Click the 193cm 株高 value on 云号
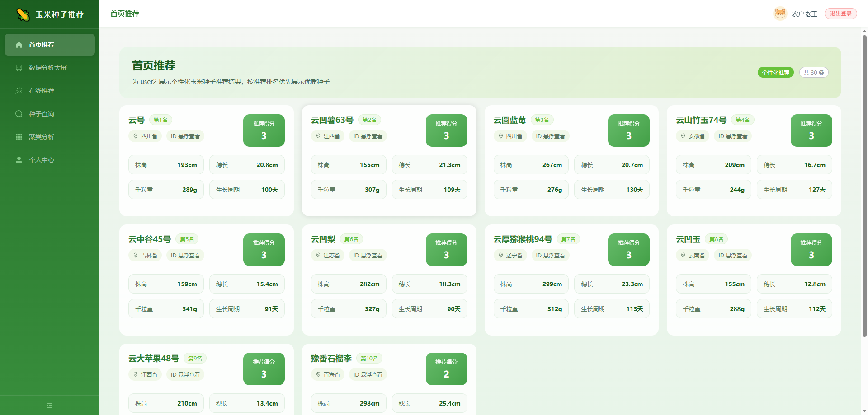The height and width of the screenshot is (415, 868). pos(187,165)
